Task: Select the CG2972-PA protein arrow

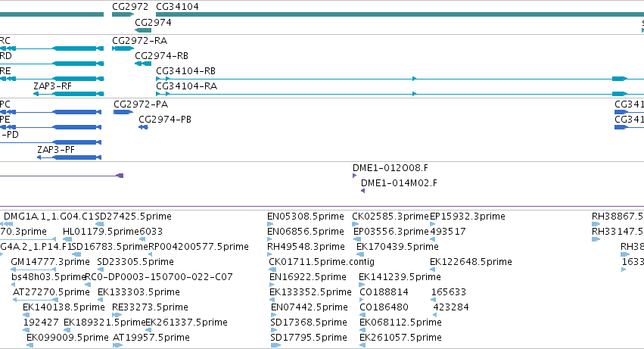Action: click(123, 112)
